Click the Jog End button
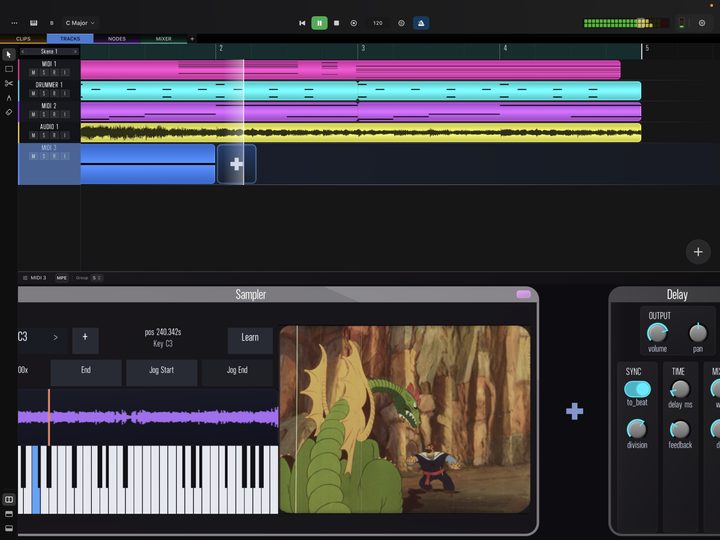Screen dimensions: 720x540 (x=237, y=373)
